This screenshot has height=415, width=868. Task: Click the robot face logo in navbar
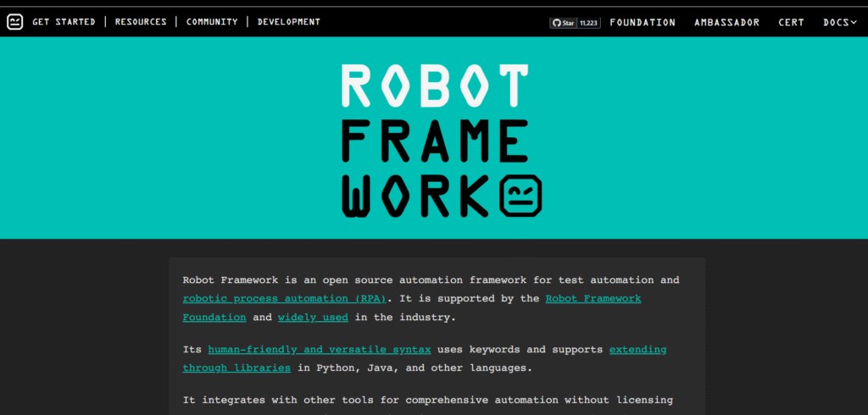coord(15,22)
